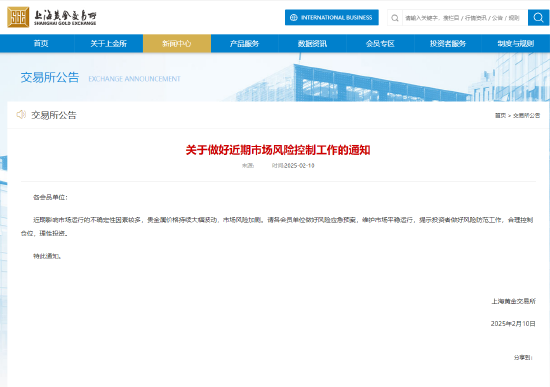Click 特此通知 closing text
The height and width of the screenshot is (387, 550).
coord(47,256)
